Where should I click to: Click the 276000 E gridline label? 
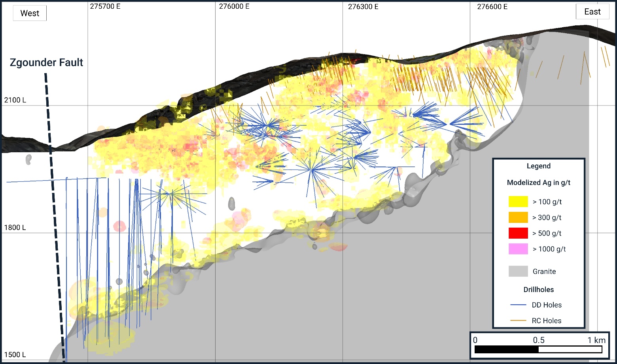click(x=234, y=6)
